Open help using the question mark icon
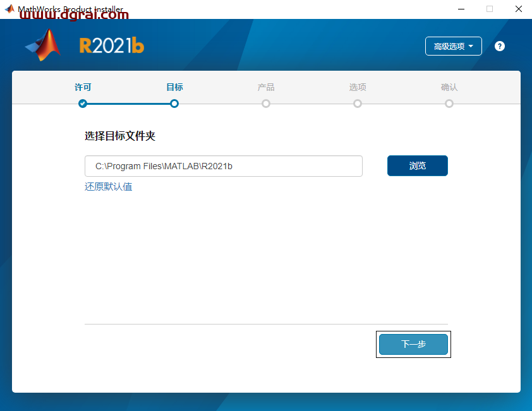 [499, 46]
